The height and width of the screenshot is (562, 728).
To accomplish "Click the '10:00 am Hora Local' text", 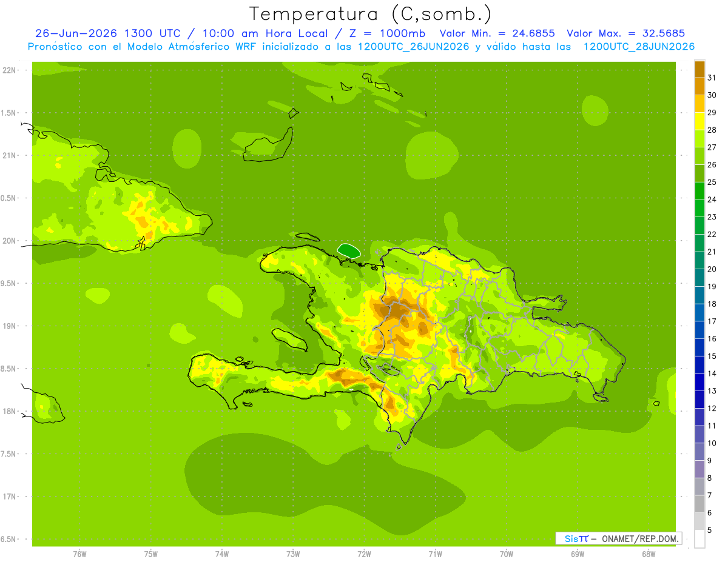I will 264,33.
